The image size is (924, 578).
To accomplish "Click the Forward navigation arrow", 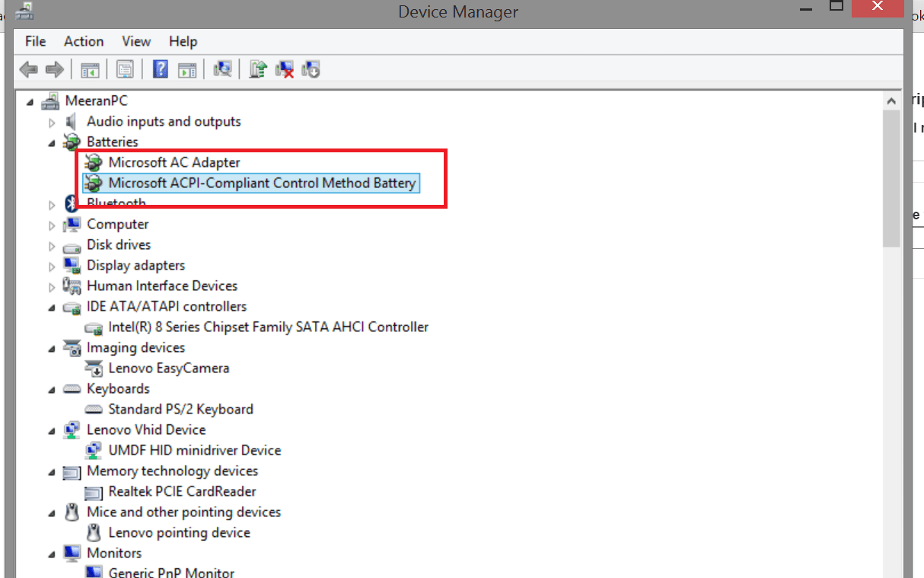I will point(55,69).
